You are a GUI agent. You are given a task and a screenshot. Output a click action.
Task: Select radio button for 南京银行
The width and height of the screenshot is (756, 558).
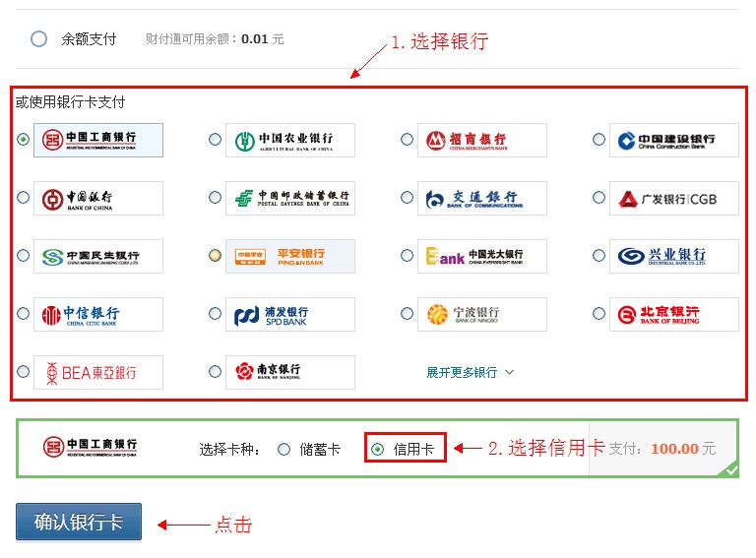coord(215,372)
